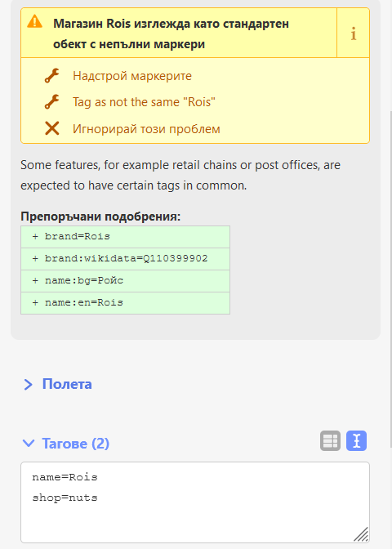Click the orange warning triangle icon

pos(34,21)
